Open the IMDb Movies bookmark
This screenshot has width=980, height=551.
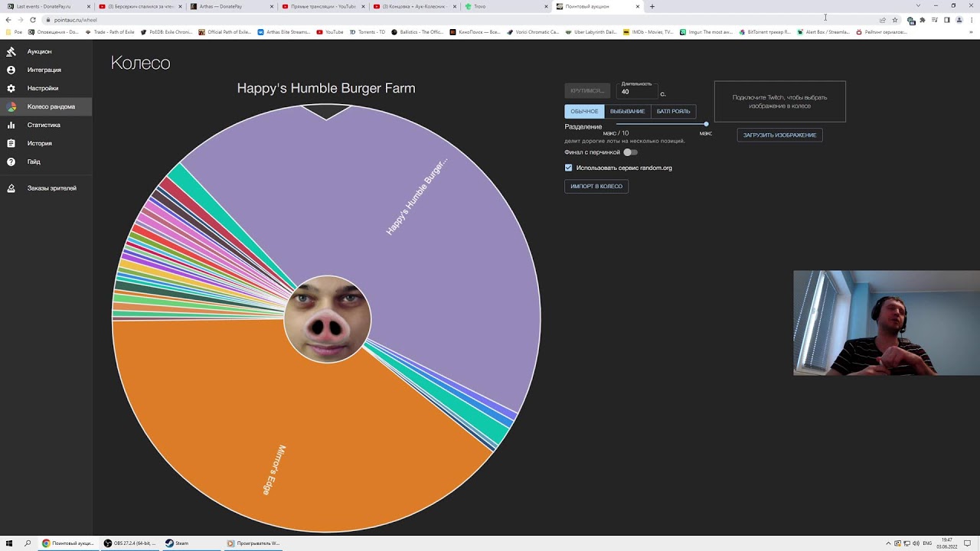coord(648,32)
